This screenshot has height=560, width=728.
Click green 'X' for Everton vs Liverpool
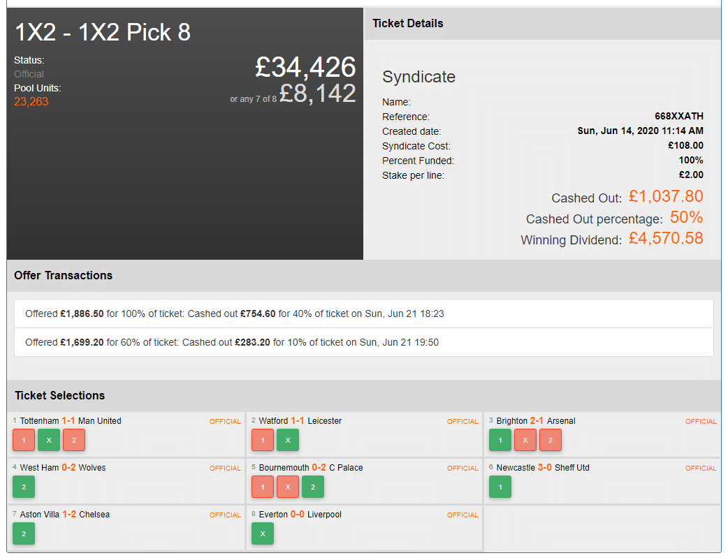pyautogui.click(x=263, y=533)
